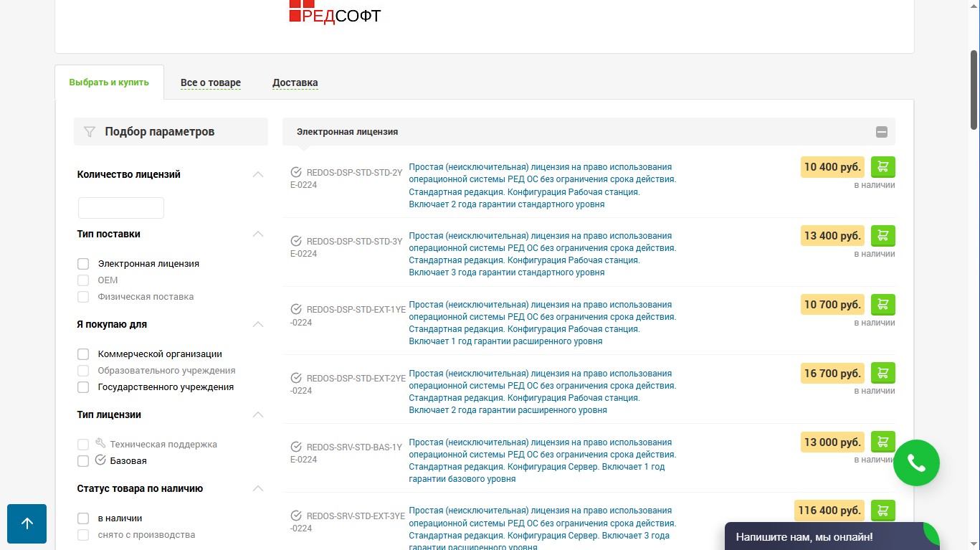Click the 13 000 руб. price tag

pos(832,442)
